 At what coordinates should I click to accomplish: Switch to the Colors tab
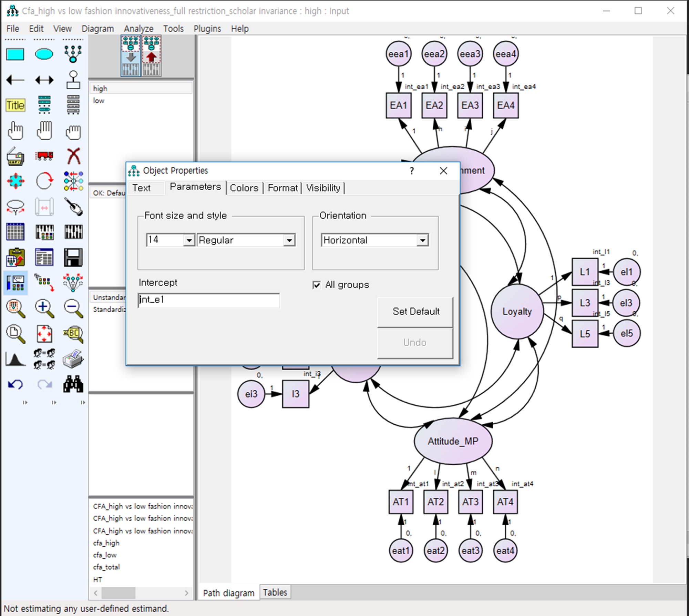(244, 188)
